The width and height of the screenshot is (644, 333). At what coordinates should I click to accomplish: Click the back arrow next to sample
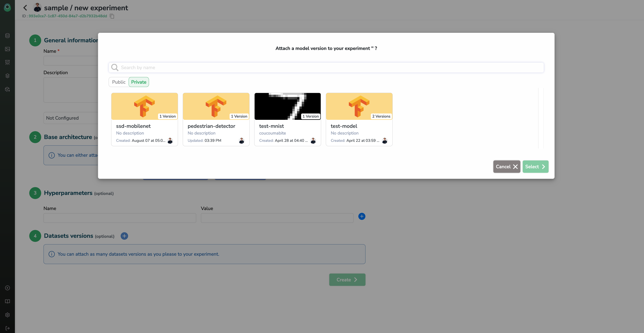[x=25, y=8]
